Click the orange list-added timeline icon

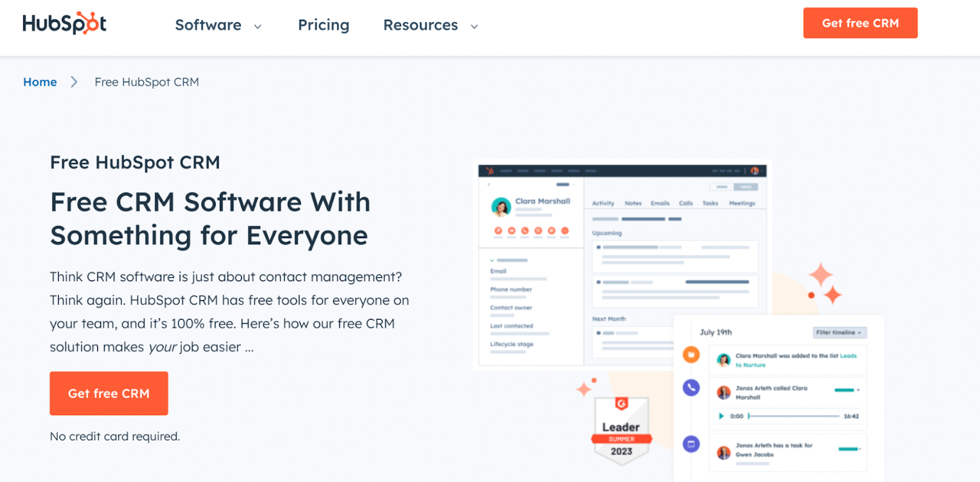691,354
